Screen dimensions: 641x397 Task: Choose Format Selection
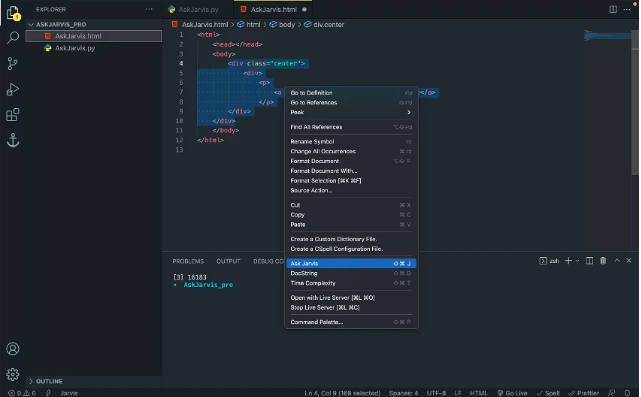click(x=351, y=181)
